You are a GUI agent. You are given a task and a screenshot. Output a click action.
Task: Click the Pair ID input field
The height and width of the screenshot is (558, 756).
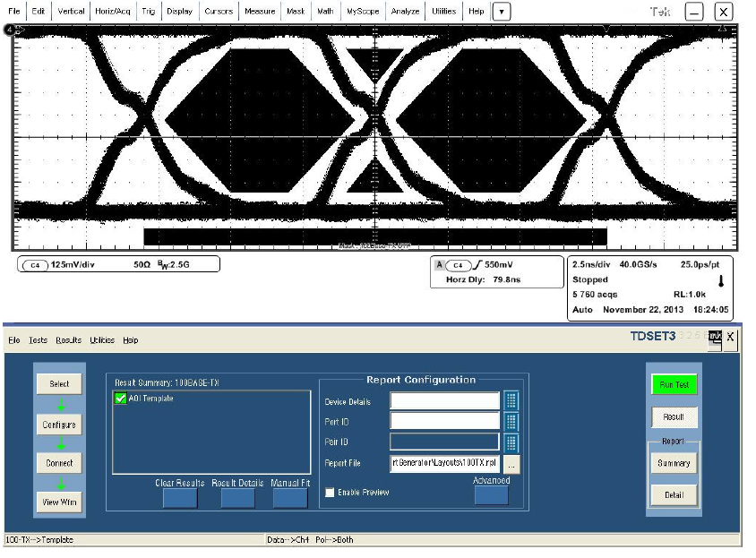click(444, 442)
